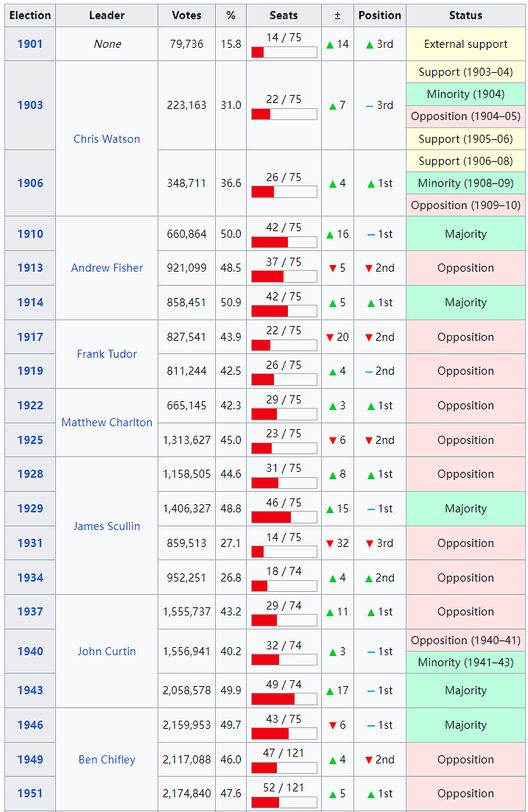Open John Curtin leader page
528x812 pixels.
click(x=107, y=652)
